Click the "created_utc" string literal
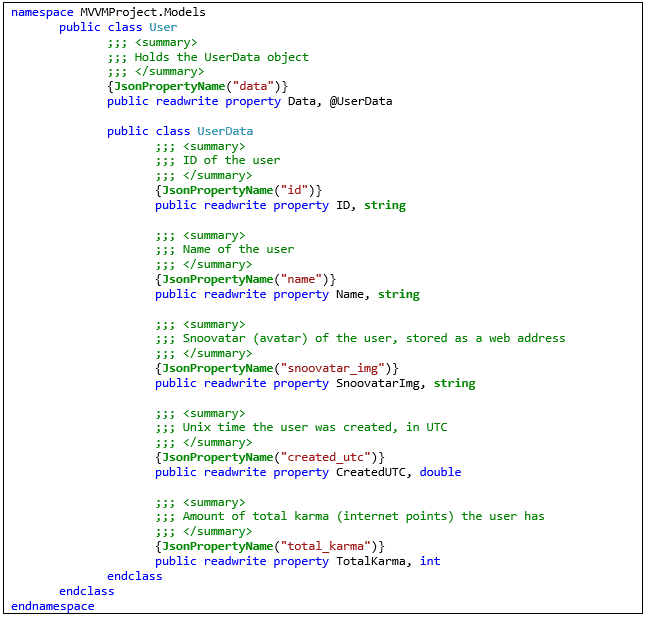 coord(329,457)
